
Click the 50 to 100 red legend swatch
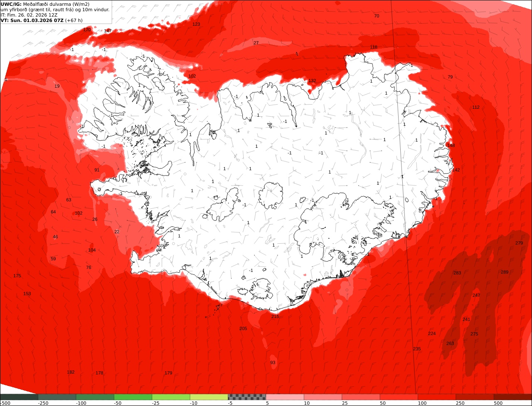click(x=399, y=397)
